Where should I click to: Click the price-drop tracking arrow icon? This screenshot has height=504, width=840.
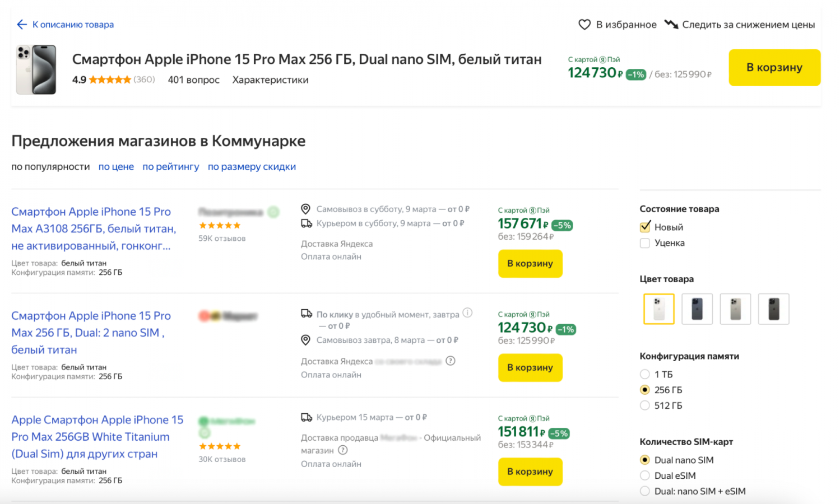coord(671,24)
